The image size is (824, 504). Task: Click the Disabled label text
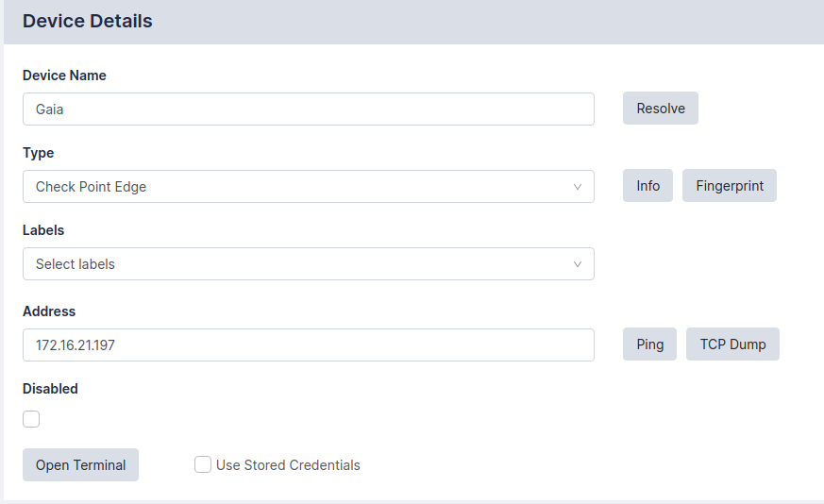(50, 389)
